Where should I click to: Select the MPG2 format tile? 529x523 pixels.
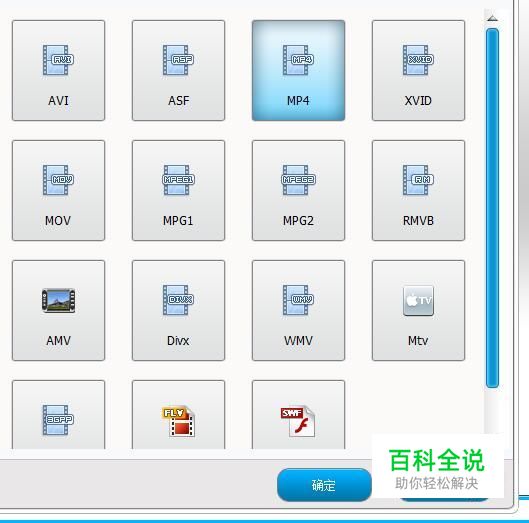[x=299, y=190]
